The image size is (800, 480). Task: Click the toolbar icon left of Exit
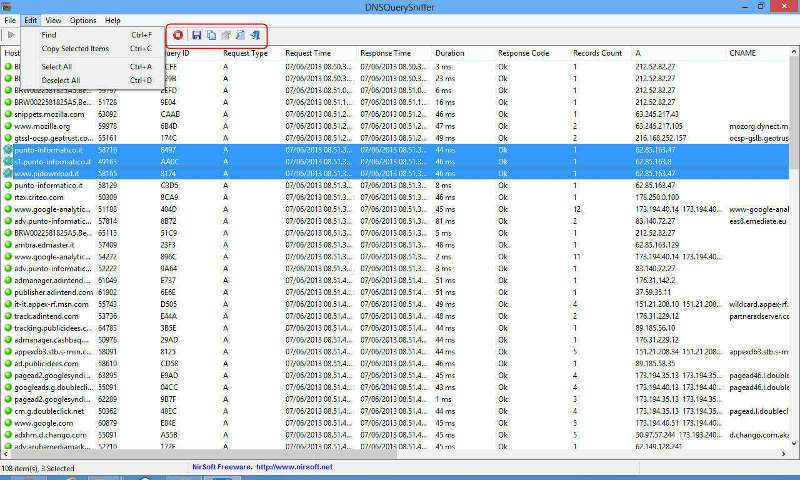pyautogui.click(x=240, y=35)
